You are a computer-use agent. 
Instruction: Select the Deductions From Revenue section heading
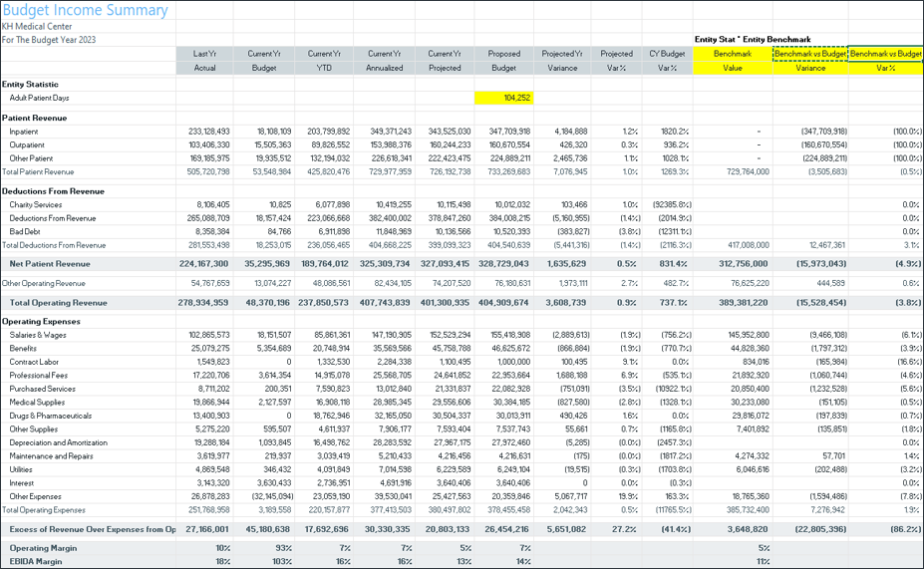pyautogui.click(x=53, y=191)
